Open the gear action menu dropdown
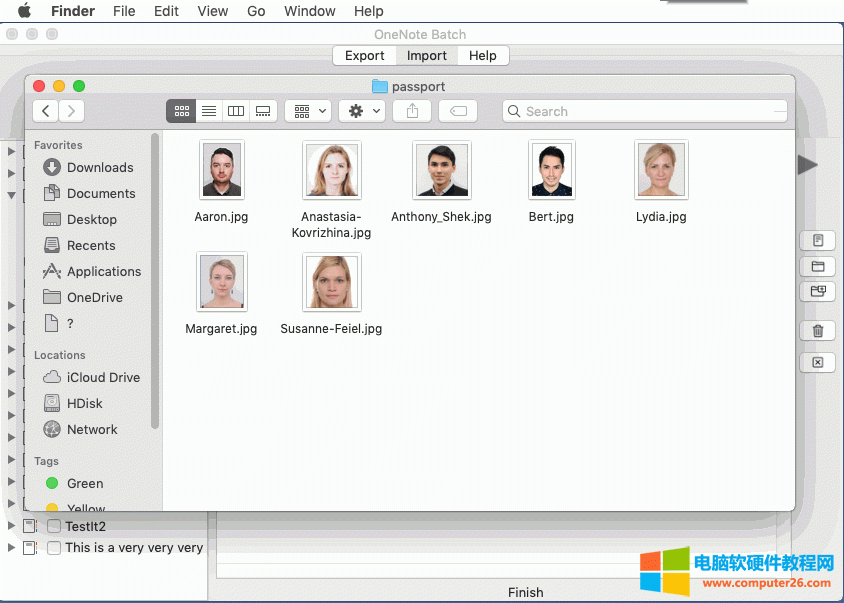Screen dimensions: 844x603 click(x=362, y=111)
